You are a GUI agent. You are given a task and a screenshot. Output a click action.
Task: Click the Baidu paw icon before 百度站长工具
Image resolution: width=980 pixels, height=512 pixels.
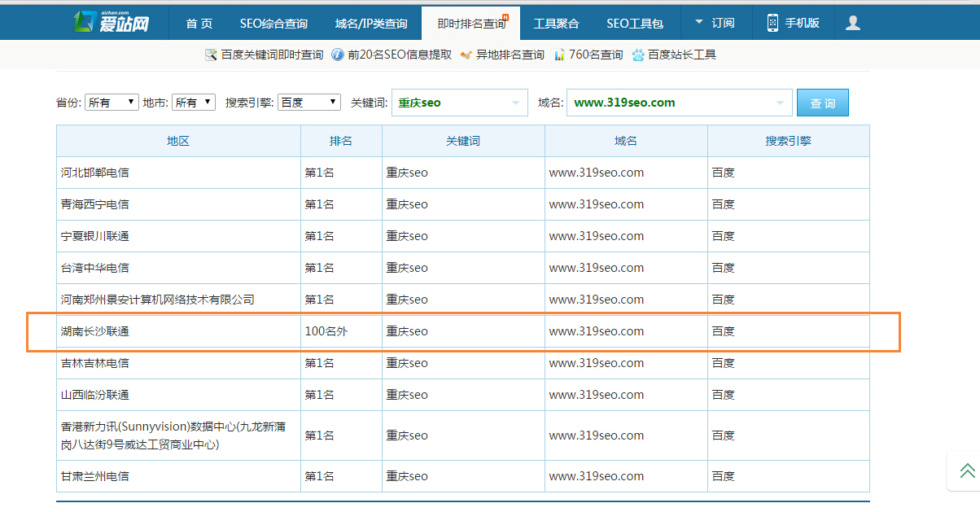tap(638, 55)
